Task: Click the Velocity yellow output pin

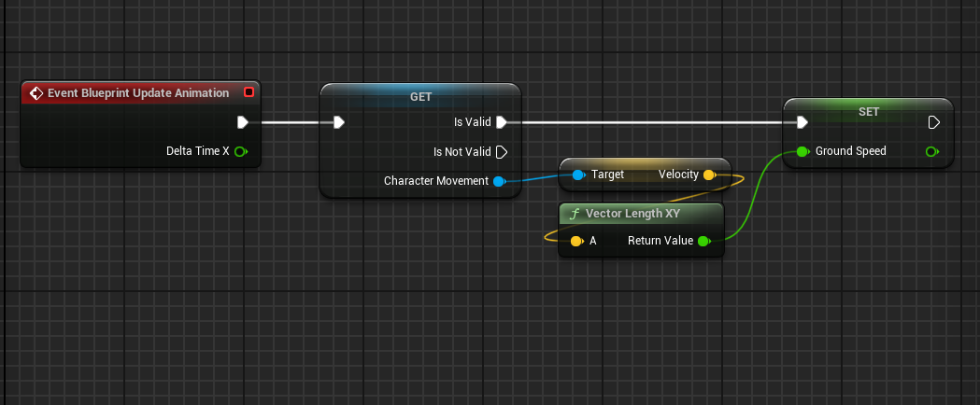Action: pyautogui.click(x=709, y=175)
